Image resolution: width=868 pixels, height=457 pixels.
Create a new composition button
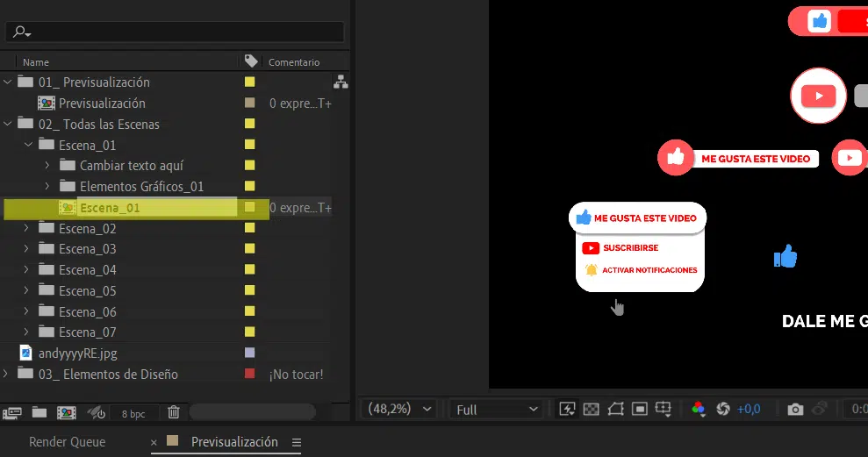(67, 413)
